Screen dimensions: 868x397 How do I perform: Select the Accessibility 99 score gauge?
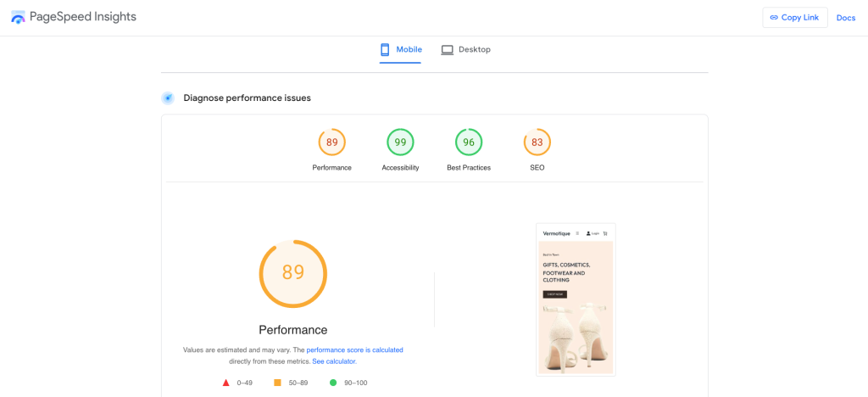coord(400,143)
